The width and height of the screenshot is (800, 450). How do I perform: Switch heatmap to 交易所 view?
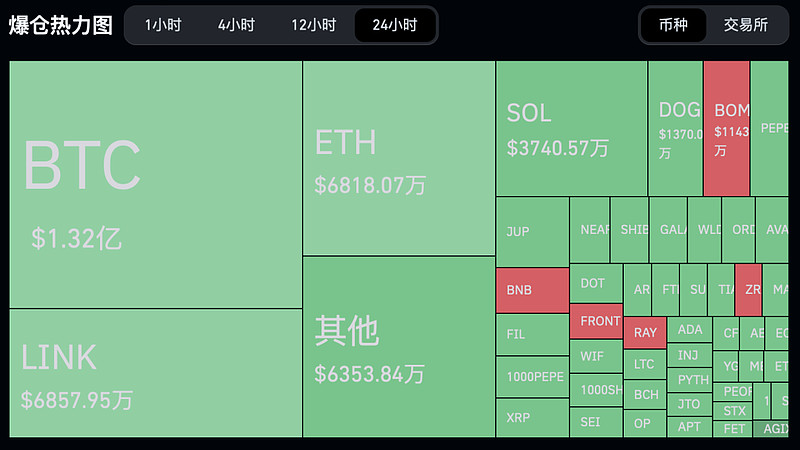(x=745, y=25)
